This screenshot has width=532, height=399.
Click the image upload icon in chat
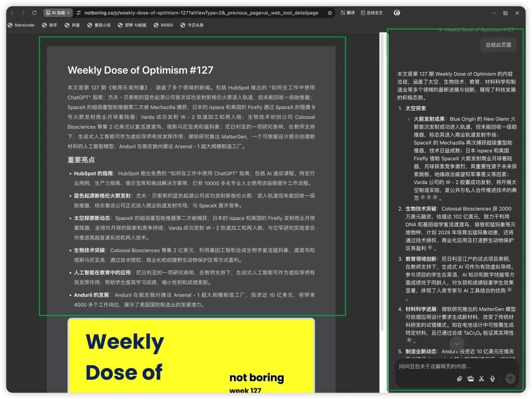click(470, 379)
